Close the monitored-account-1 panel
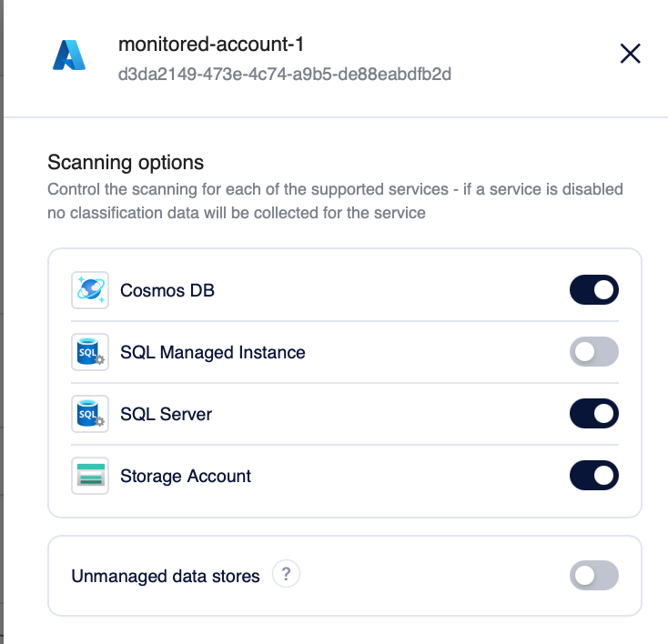This screenshot has height=644, width=668. point(630,54)
